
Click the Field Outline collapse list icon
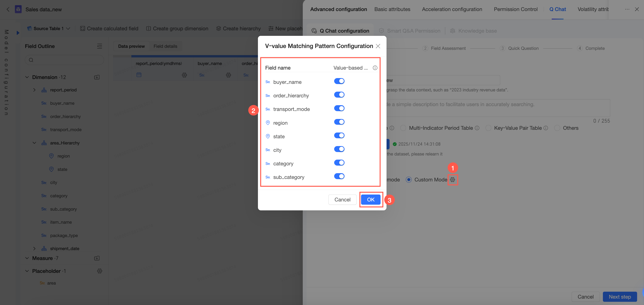(99, 46)
